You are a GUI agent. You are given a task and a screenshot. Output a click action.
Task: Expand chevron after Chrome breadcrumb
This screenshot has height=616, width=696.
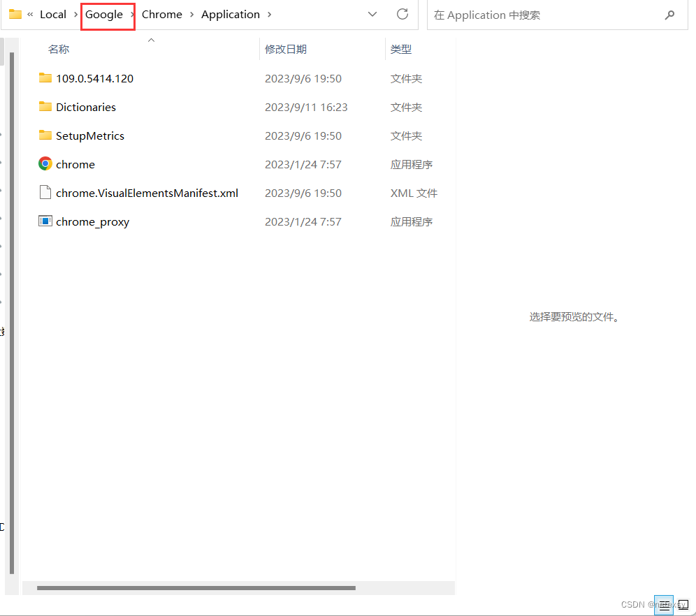(191, 15)
